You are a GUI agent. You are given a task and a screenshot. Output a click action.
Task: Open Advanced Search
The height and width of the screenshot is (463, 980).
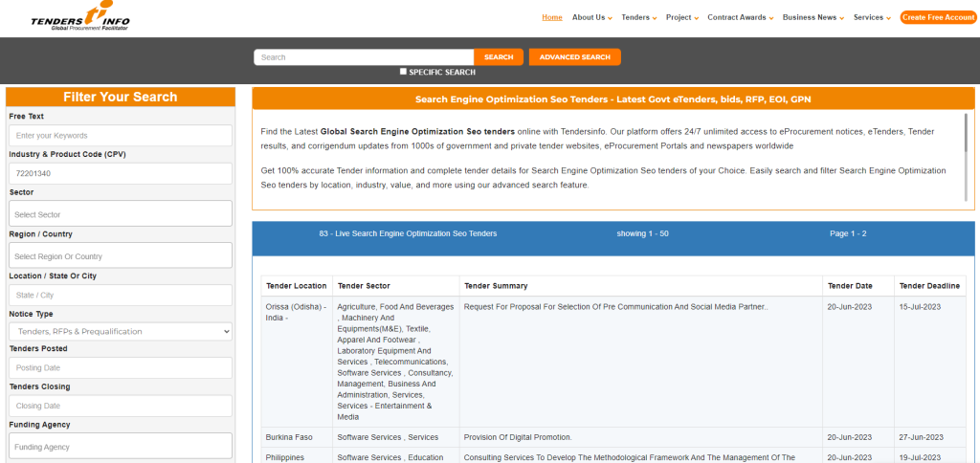click(574, 57)
